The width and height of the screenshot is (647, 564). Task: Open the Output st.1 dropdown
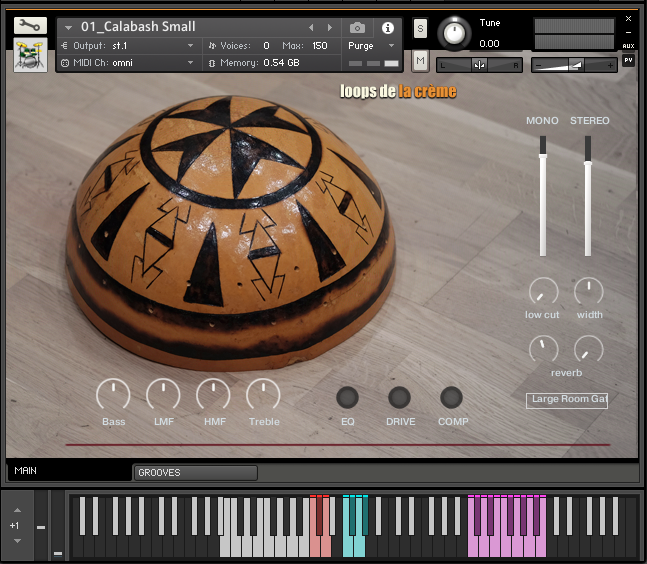[x=128, y=46]
